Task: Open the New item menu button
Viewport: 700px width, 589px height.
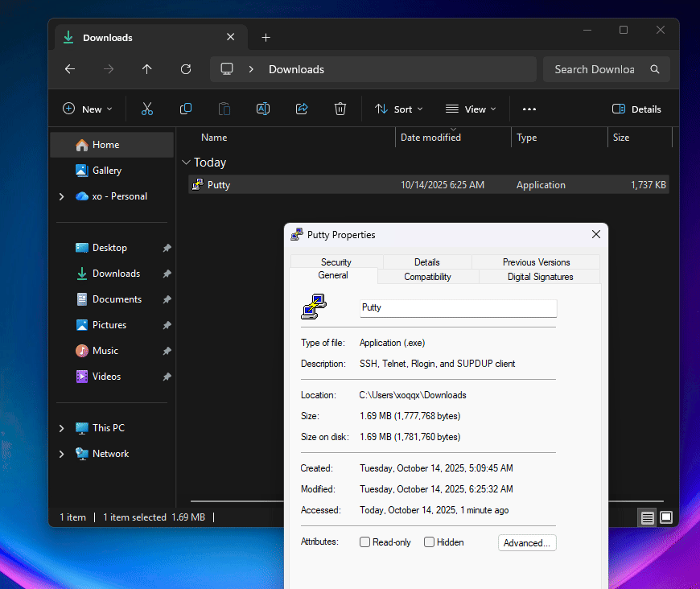Action: click(88, 109)
